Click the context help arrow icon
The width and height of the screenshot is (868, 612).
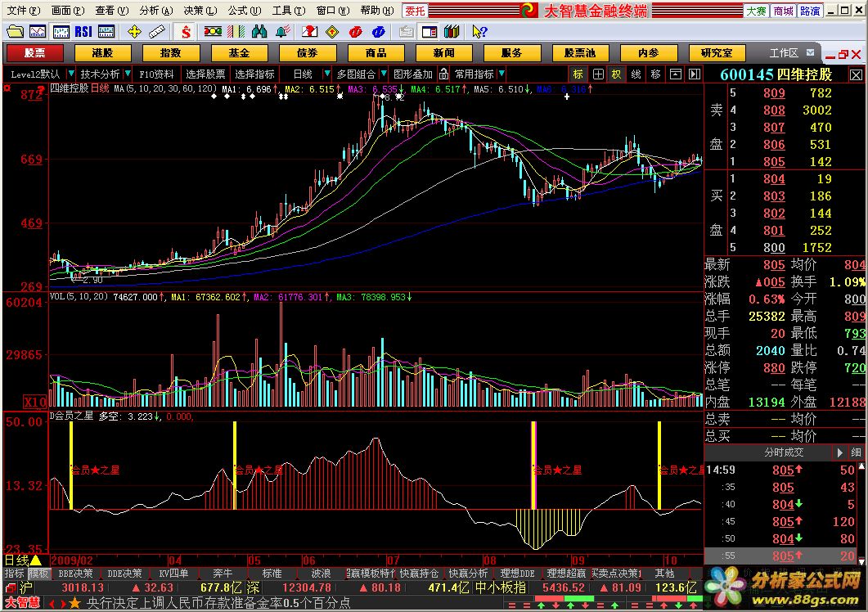pos(479,32)
